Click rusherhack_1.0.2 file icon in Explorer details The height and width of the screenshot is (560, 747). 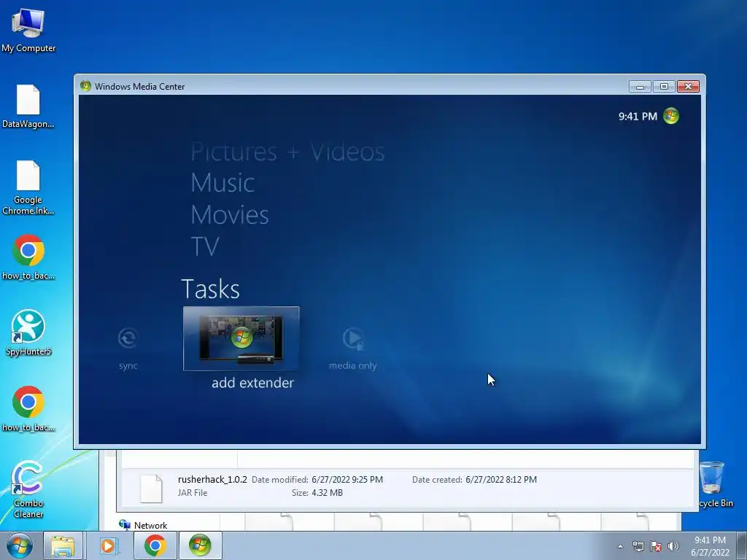(x=151, y=488)
